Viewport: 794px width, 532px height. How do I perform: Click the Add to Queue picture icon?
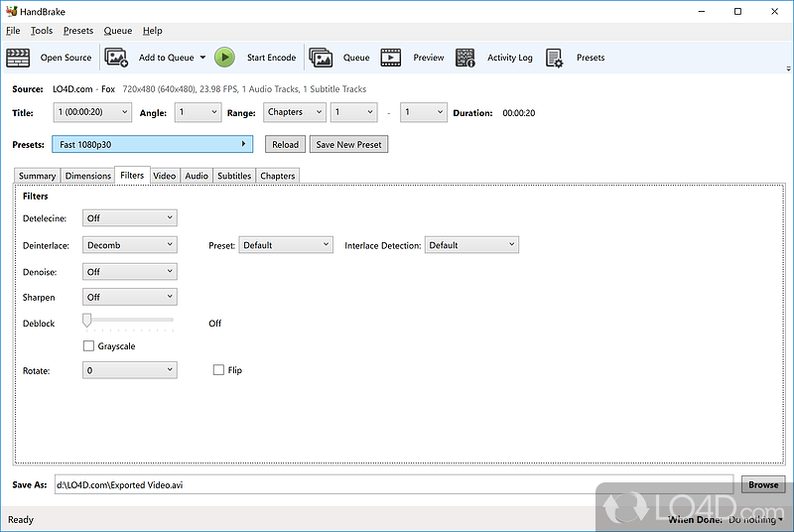coord(116,58)
